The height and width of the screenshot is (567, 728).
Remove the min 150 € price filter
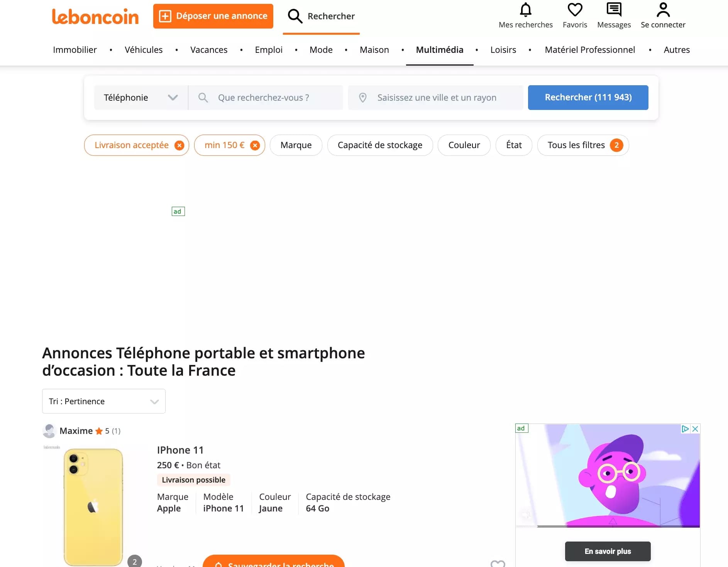(x=254, y=145)
